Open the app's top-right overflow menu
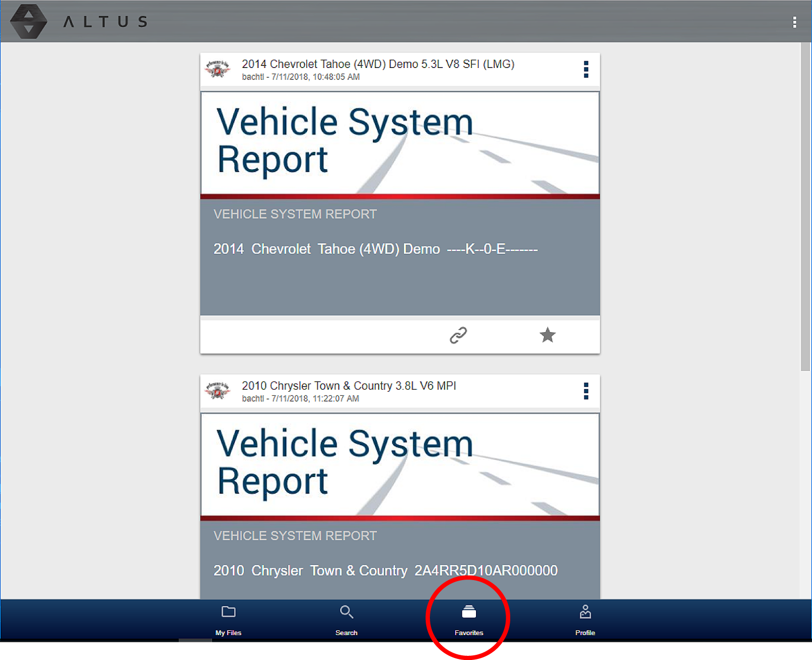This screenshot has width=812, height=660. click(794, 22)
